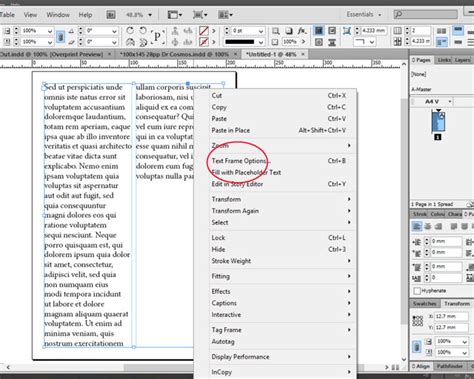Click the align right paragraph icon
This screenshot has height=379, width=474.
[x=439, y=226]
